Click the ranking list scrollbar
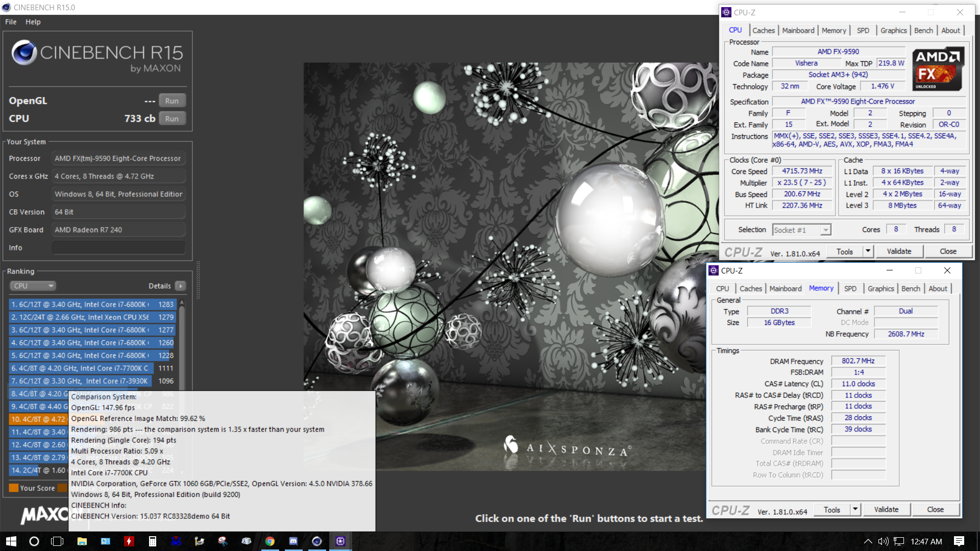This screenshot has width=980, height=551. pos(182,347)
